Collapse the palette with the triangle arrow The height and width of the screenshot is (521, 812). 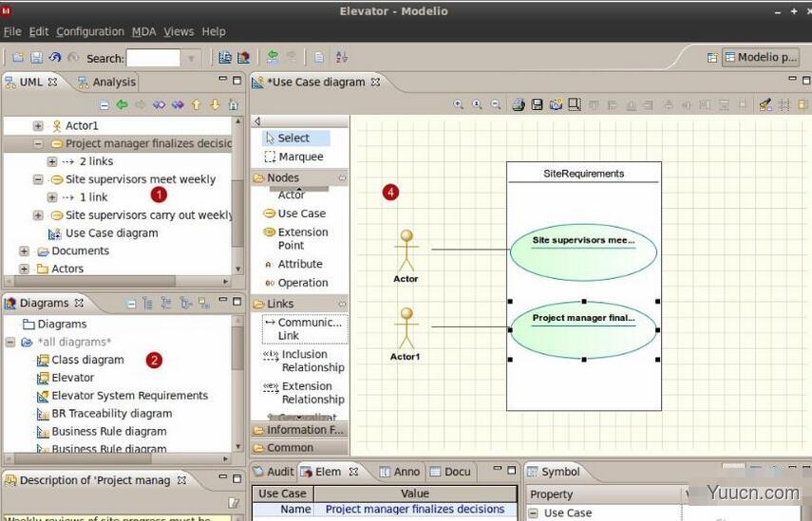tap(256, 121)
